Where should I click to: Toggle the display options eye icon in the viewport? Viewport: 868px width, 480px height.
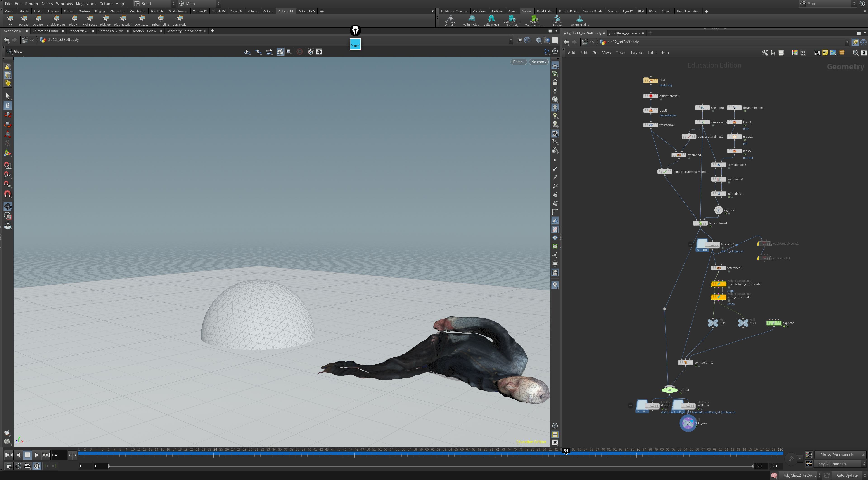tap(555, 443)
